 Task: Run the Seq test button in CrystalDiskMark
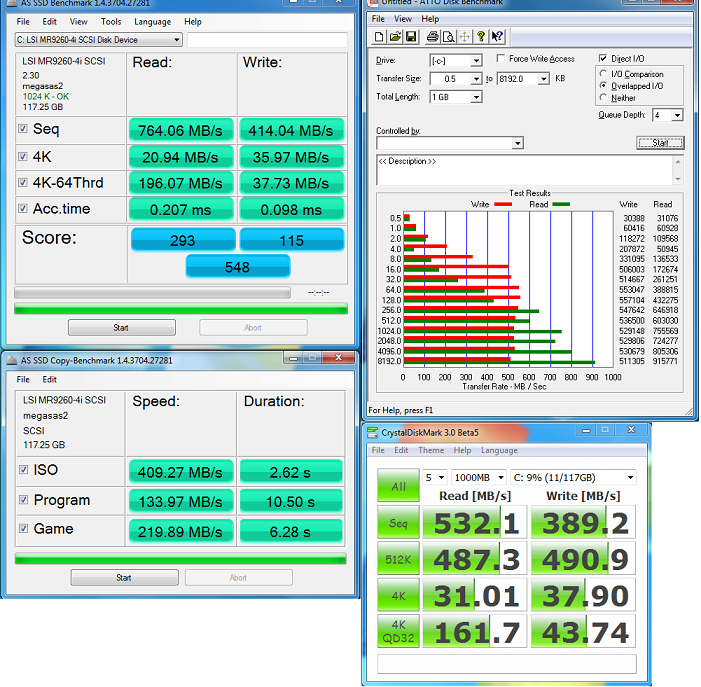[x=398, y=522]
